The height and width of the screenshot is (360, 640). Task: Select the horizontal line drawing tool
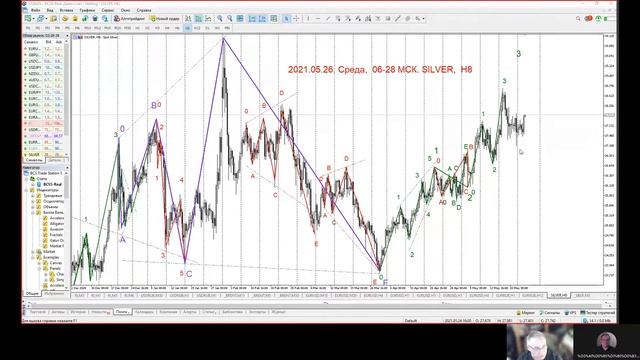click(x=318, y=19)
